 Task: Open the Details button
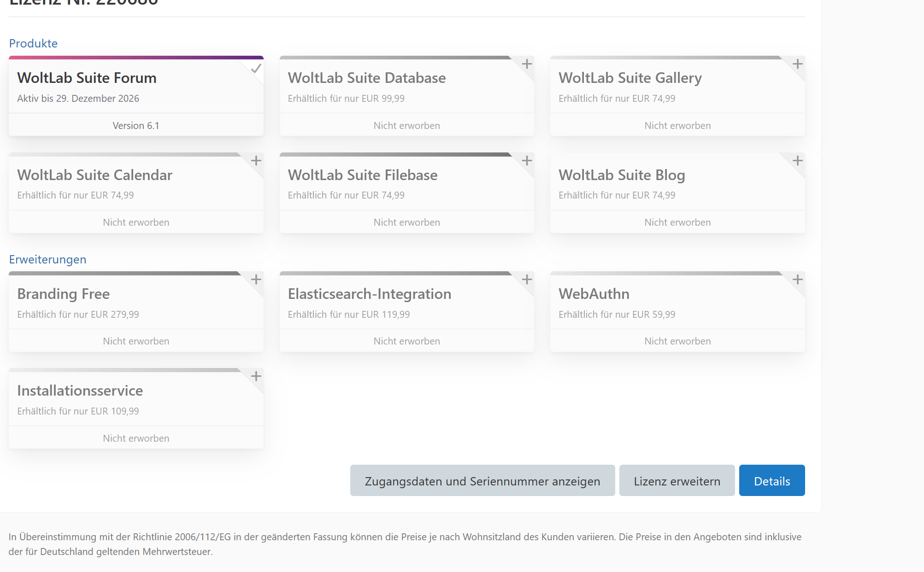click(x=771, y=481)
